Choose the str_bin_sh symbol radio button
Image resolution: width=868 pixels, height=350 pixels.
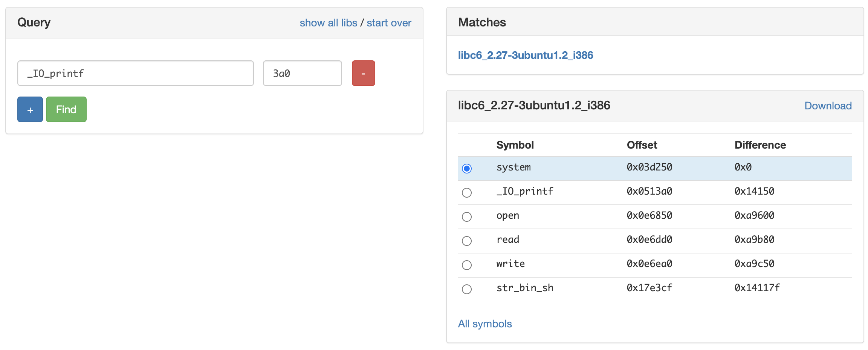click(x=467, y=289)
